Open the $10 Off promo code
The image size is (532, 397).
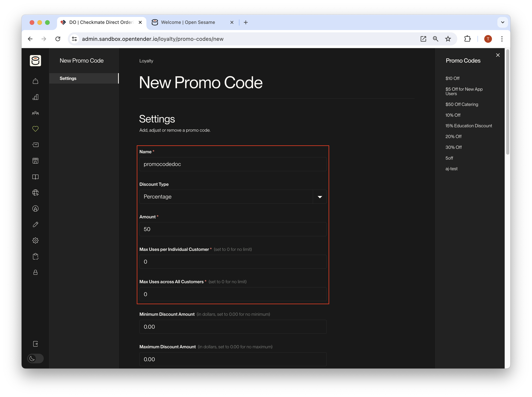tap(452, 78)
